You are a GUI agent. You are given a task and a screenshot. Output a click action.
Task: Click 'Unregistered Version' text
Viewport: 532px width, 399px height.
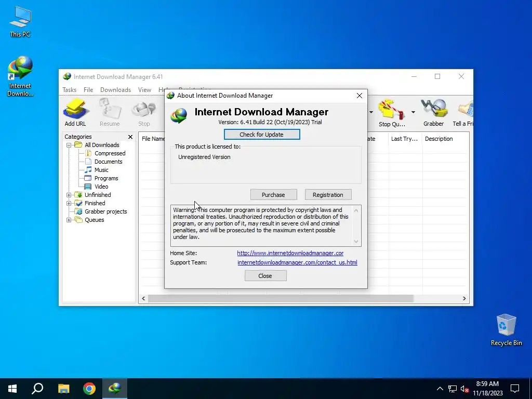pos(204,157)
